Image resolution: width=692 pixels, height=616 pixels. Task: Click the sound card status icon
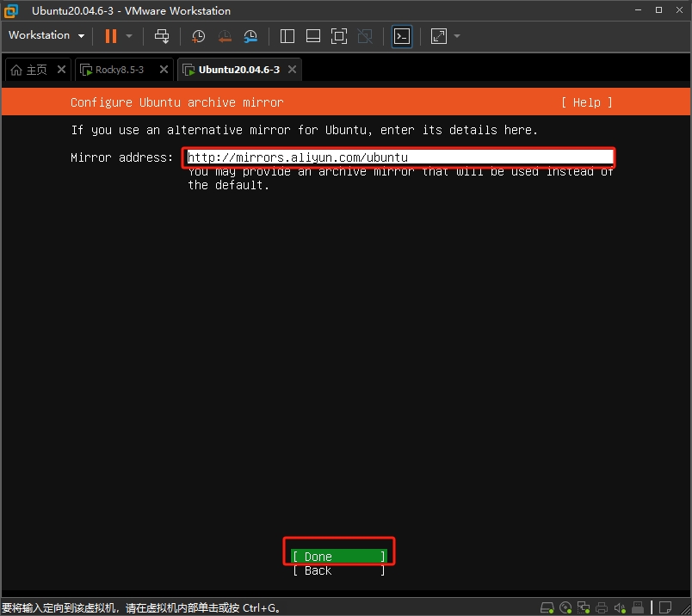pos(620,608)
